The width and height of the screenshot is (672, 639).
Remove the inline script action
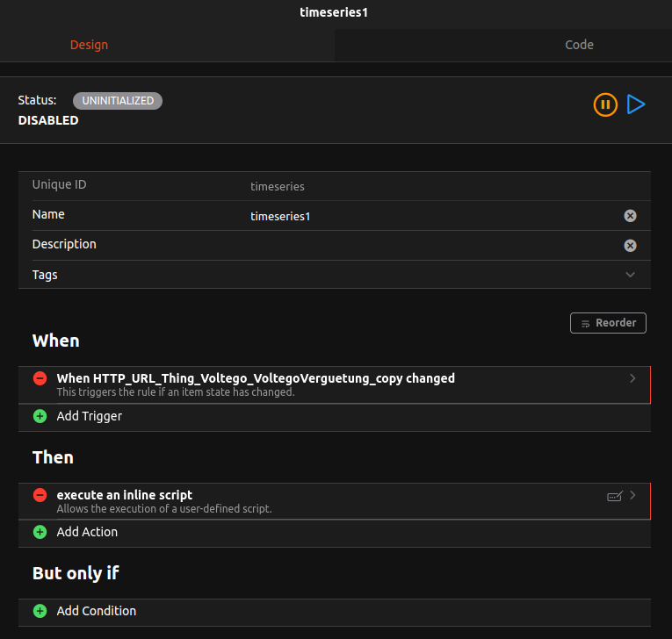coord(40,495)
